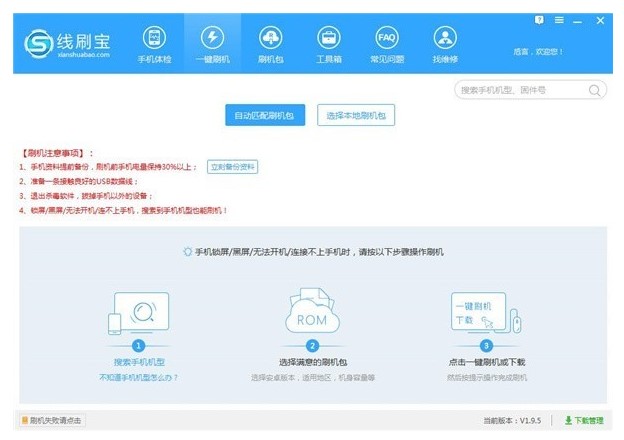The width and height of the screenshot is (624, 440).
Task: Click note 2 about USB数据线
Action: pos(78,181)
